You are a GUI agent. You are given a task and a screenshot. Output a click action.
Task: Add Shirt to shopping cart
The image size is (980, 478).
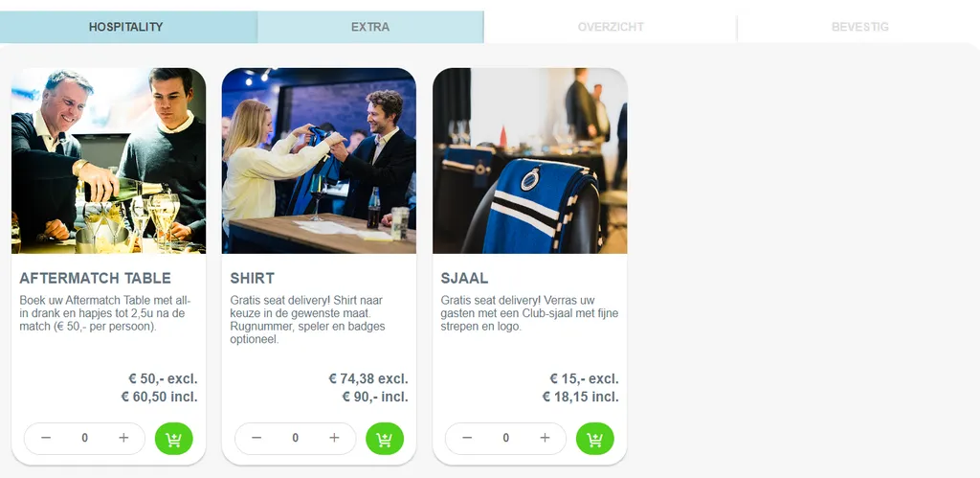coord(385,439)
